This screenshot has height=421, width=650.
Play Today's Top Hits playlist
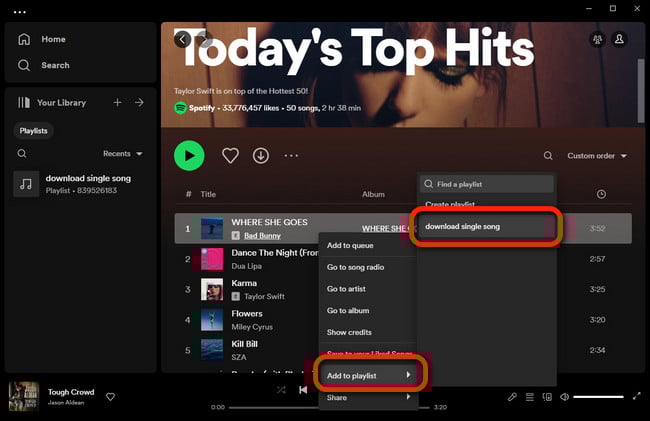189,156
